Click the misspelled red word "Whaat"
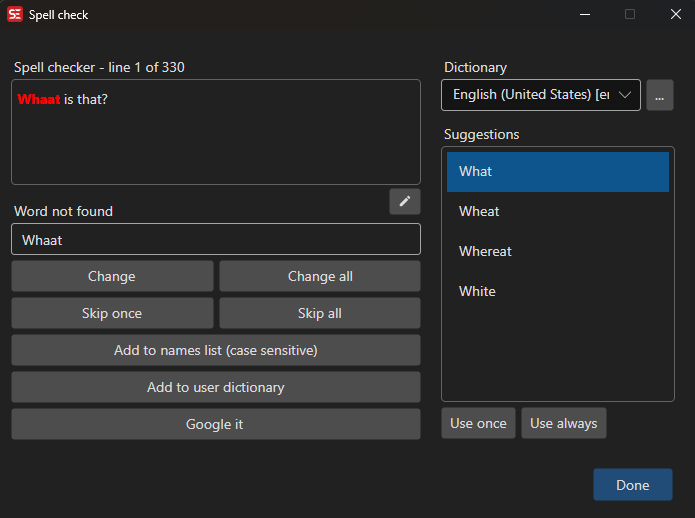 (x=39, y=99)
